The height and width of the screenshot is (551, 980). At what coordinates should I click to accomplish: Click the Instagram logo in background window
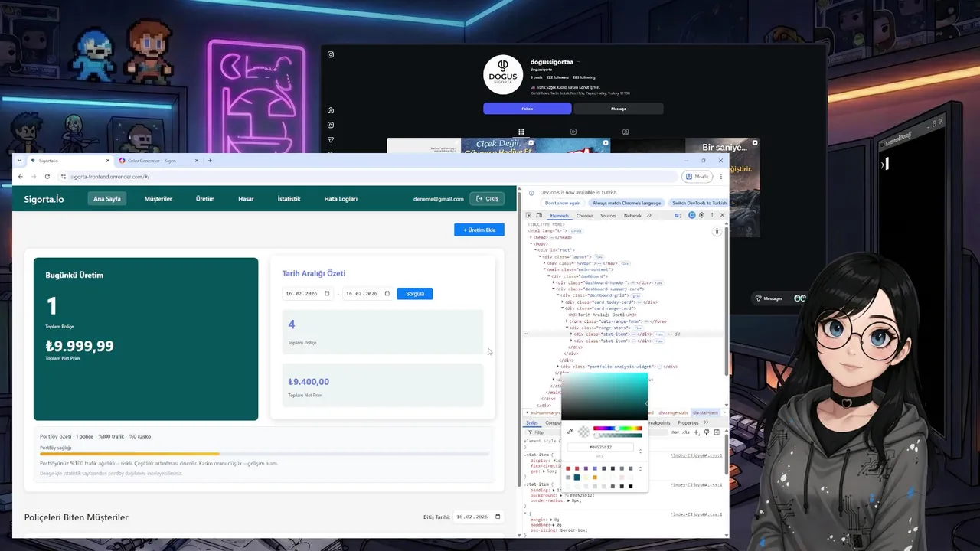[x=331, y=54]
